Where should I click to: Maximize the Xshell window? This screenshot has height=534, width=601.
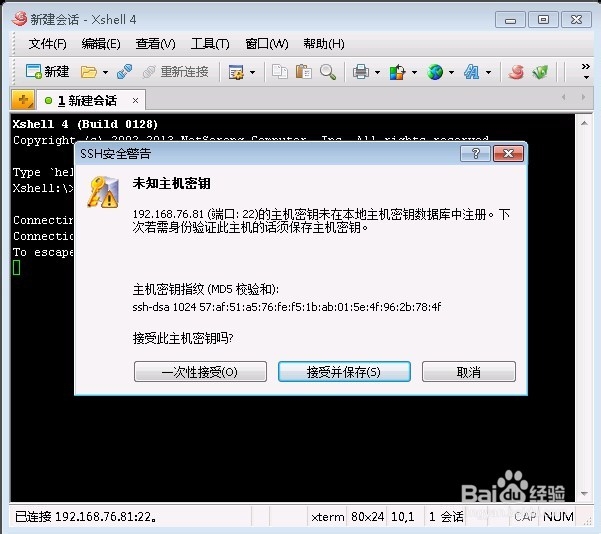[543, 20]
